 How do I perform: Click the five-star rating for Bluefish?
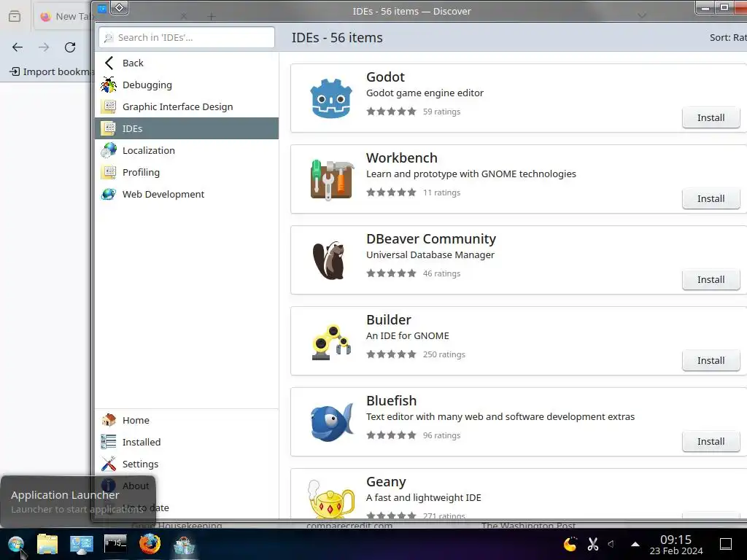(391, 435)
